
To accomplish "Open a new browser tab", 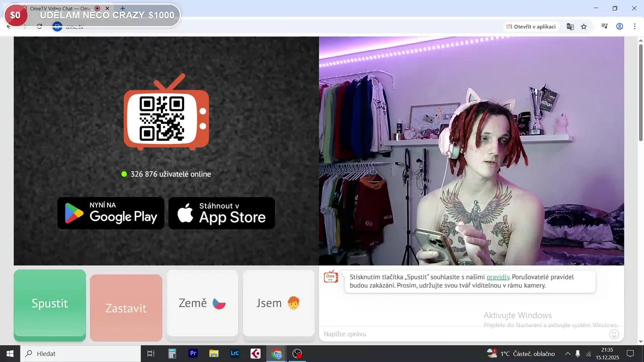I will tap(123, 9).
